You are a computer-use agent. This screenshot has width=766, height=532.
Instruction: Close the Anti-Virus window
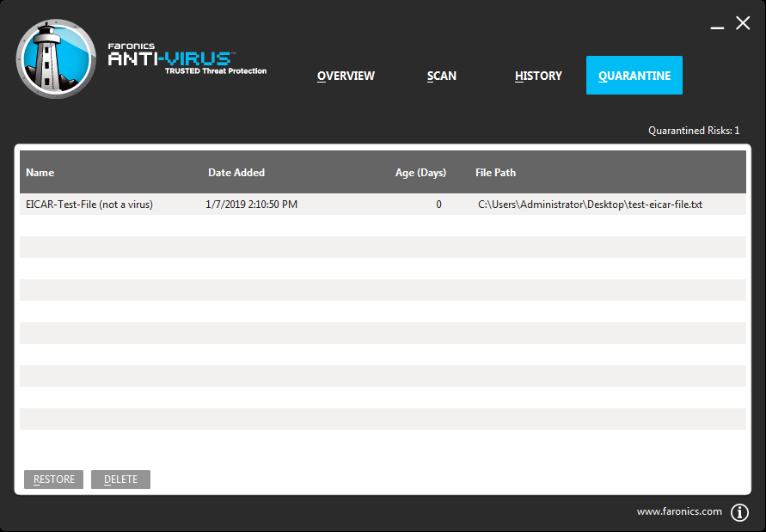point(743,23)
